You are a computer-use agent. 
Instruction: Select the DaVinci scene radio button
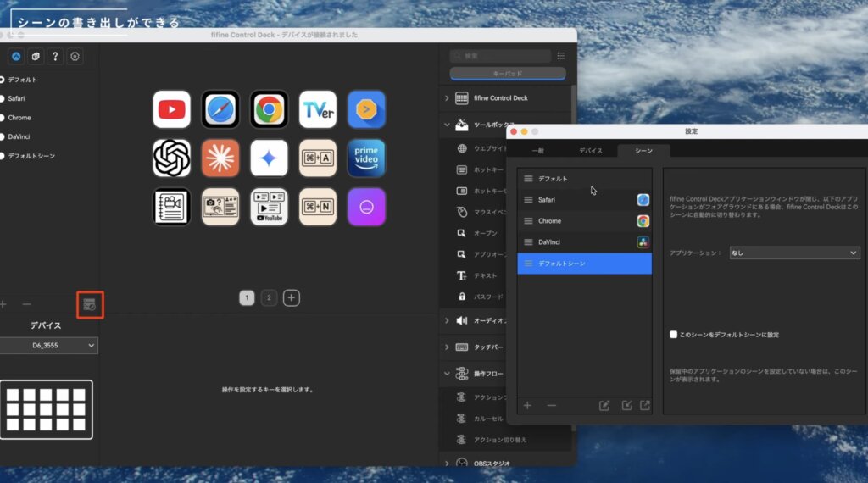coord(3,136)
